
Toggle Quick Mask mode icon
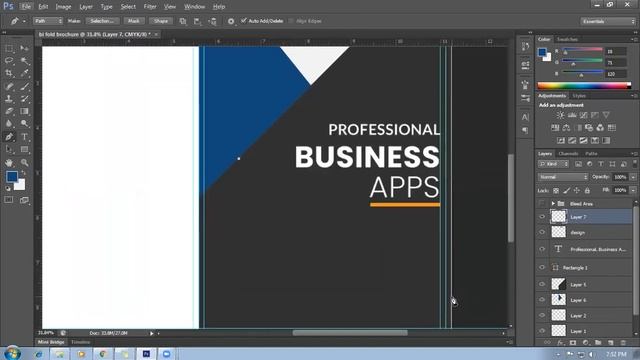point(9,200)
